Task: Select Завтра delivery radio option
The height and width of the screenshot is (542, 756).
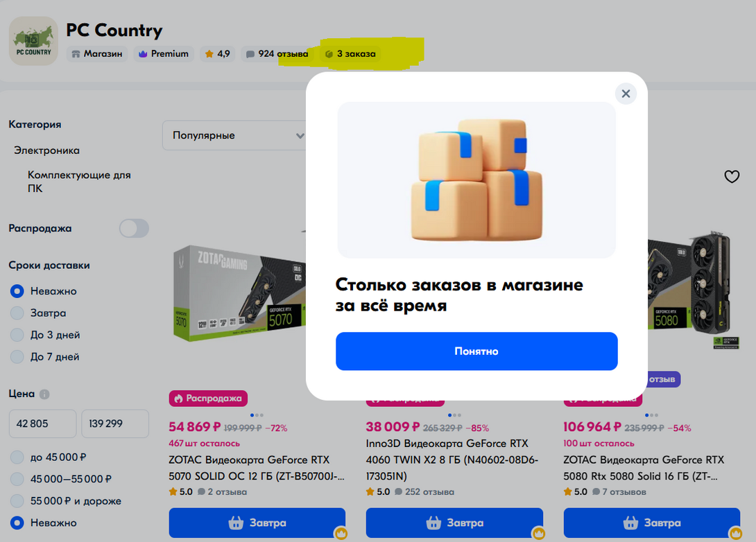Action: 17,313
